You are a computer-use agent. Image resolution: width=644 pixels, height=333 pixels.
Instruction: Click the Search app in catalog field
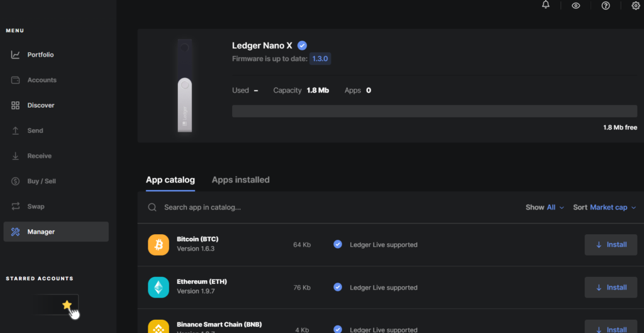click(203, 207)
